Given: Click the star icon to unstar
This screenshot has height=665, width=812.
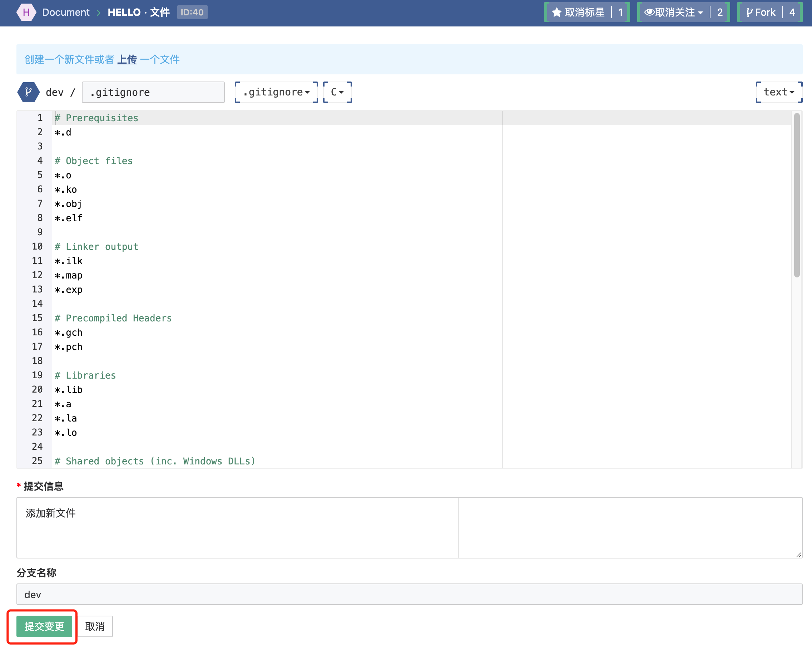Looking at the screenshot, I should pos(557,13).
